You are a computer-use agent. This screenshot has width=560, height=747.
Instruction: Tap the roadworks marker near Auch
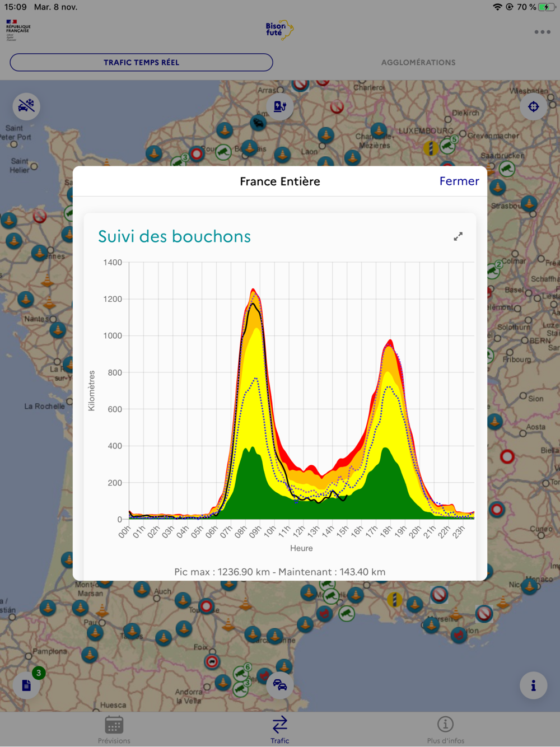(x=142, y=589)
